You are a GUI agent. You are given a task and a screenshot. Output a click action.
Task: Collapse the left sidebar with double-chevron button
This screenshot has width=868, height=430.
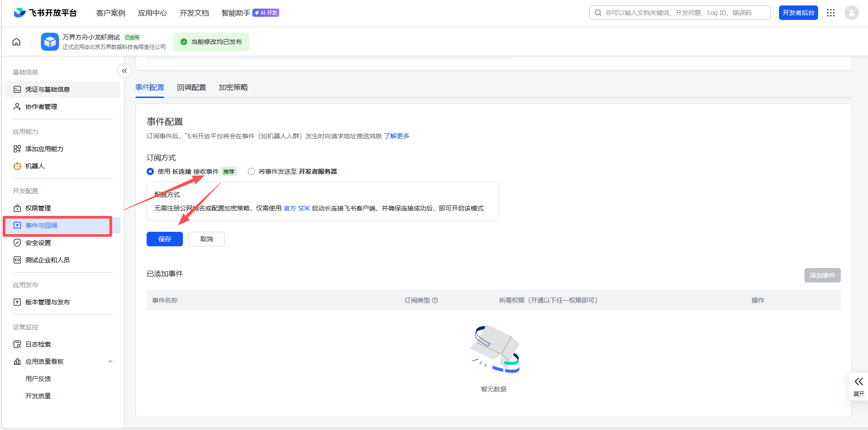click(x=124, y=71)
